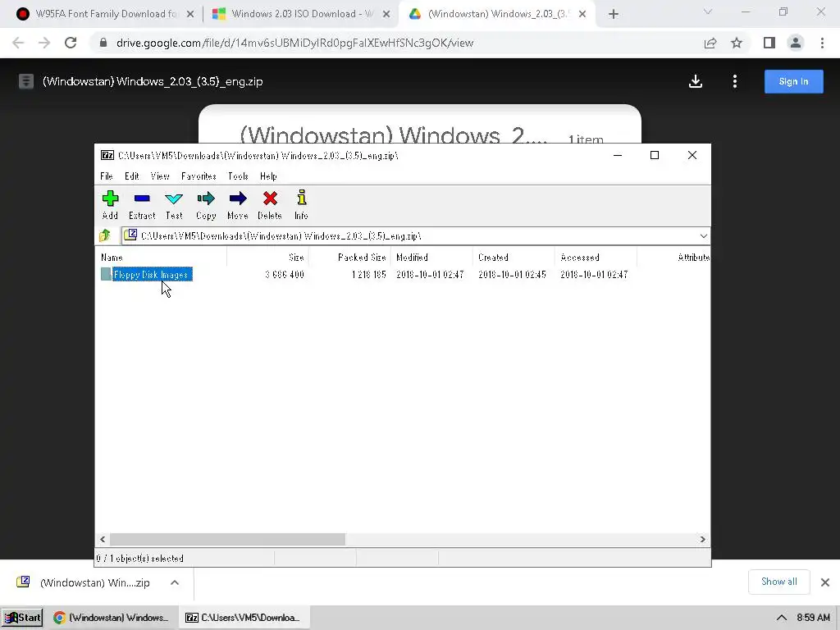The width and height of the screenshot is (840, 630).
Task: Open the File menu in 7-Zip
Action: point(106,176)
